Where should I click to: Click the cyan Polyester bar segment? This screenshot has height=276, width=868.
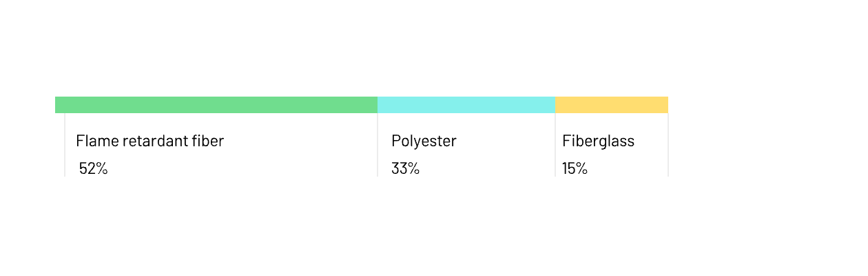466,105
